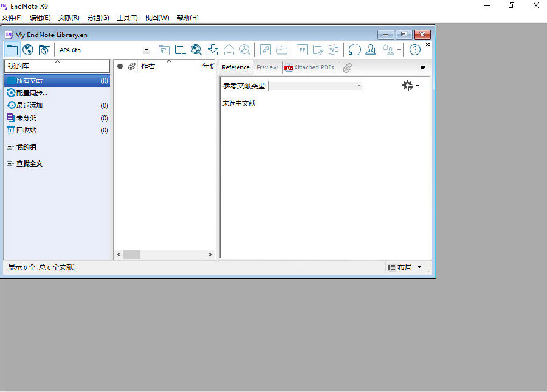Select Local Library mode icon
This screenshot has width=547, height=392.
[x=12, y=50]
